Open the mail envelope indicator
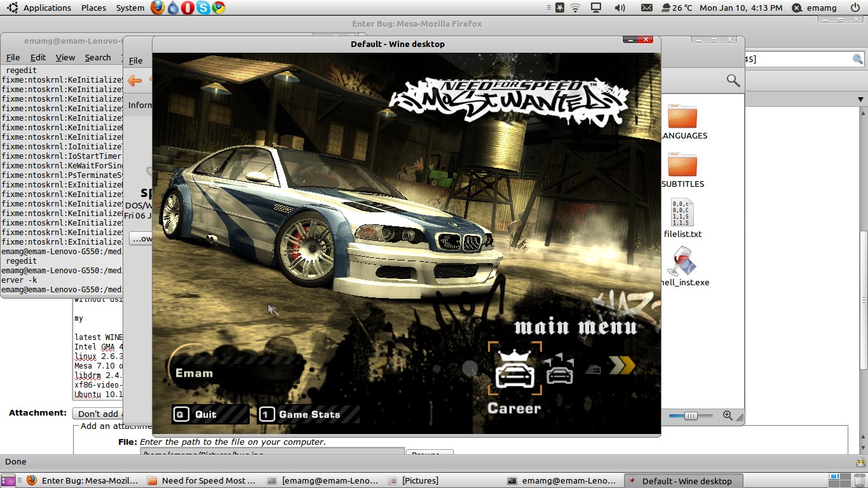 646,8
